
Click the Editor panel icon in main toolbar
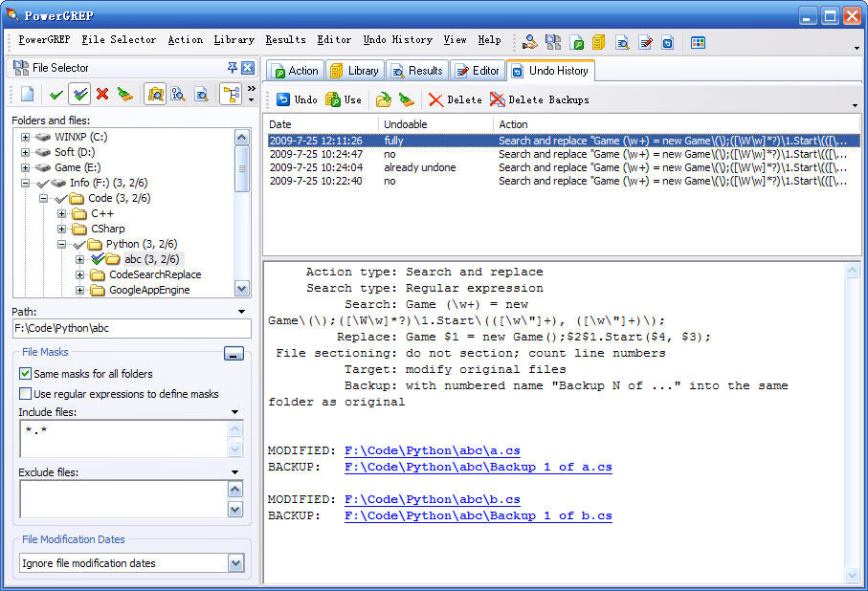click(x=645, y=42)
